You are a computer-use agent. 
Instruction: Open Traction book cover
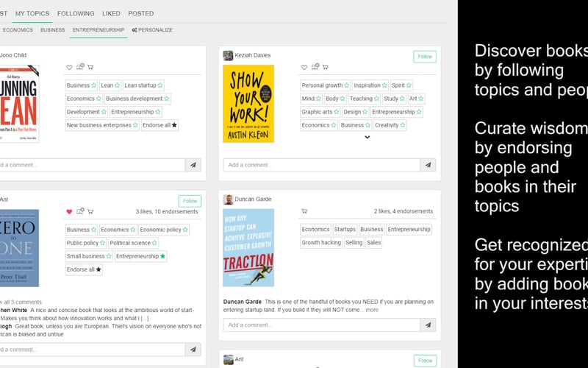pyautogui.click(x=248, y=248)
